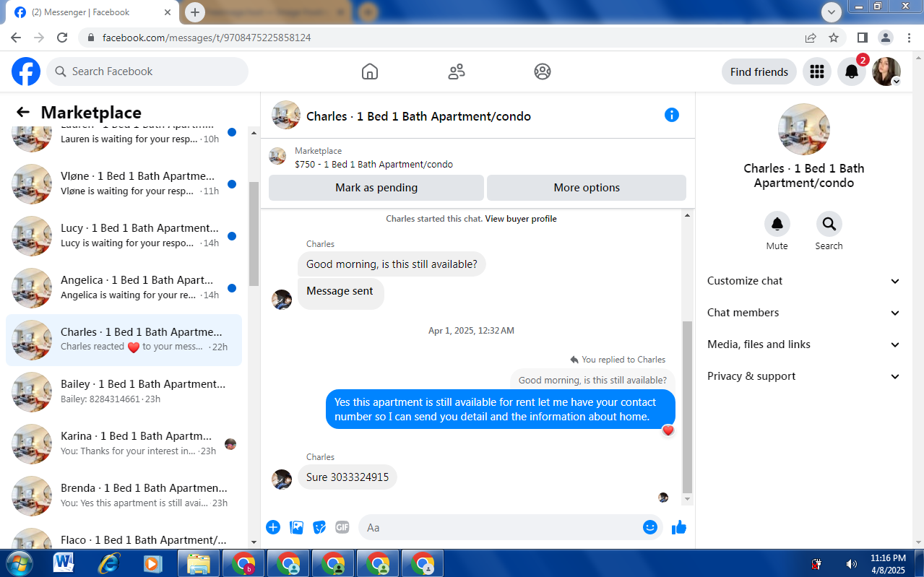Open Bailey conversation in Marketplace list
This screenshot has width=924, height=577.
[124, 391]
